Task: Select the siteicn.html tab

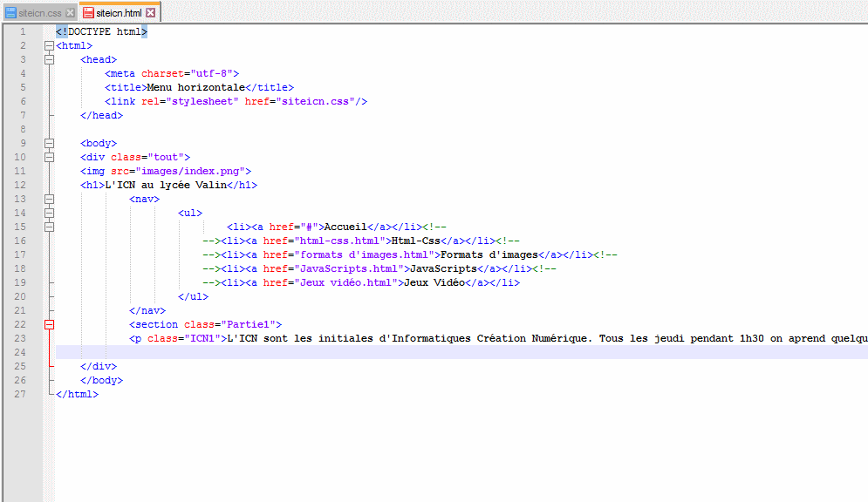Action: point(119,13)
